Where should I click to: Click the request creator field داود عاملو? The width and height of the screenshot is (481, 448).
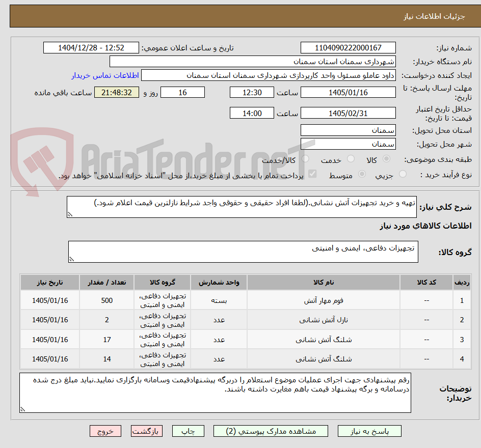[269, 75]
